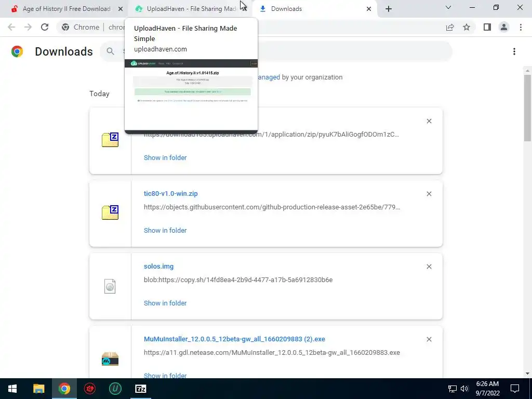Close the Downloads tab
This screenshot has width=532, height=399.
(369, 9)
